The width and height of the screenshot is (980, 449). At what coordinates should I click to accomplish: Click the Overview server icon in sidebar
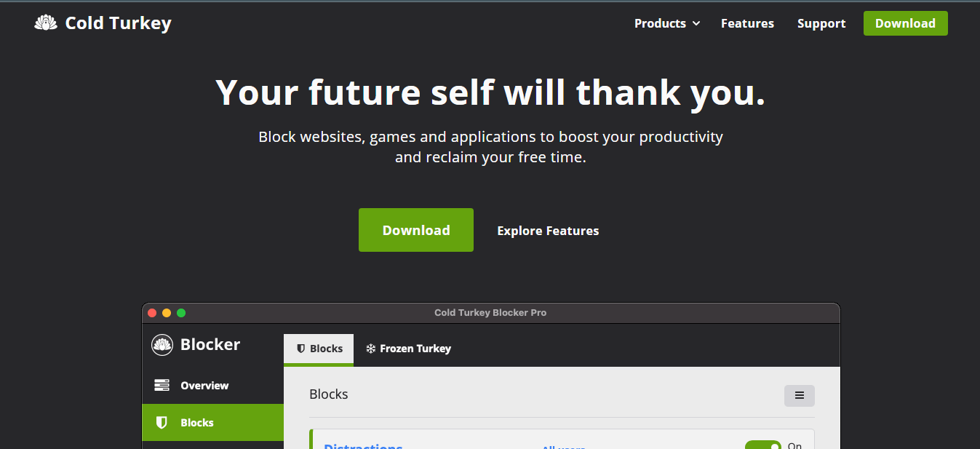pos(162,386)
